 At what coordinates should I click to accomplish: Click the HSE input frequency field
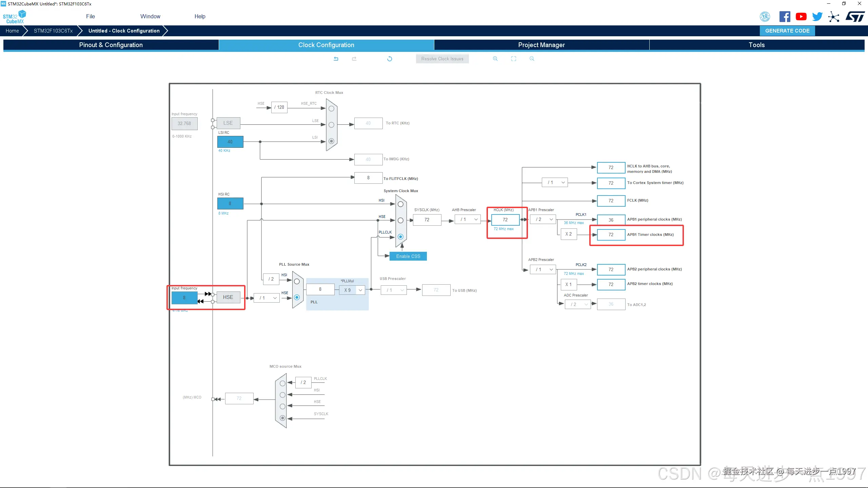point(184,298)
